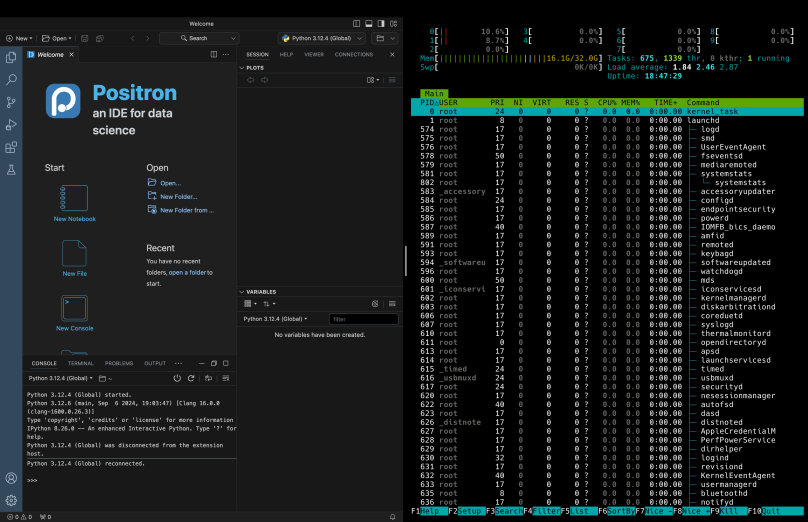This screenshot has width=808, height=522.
Task: Clear all plots in the Plots pane
Action: pos(392,80)
